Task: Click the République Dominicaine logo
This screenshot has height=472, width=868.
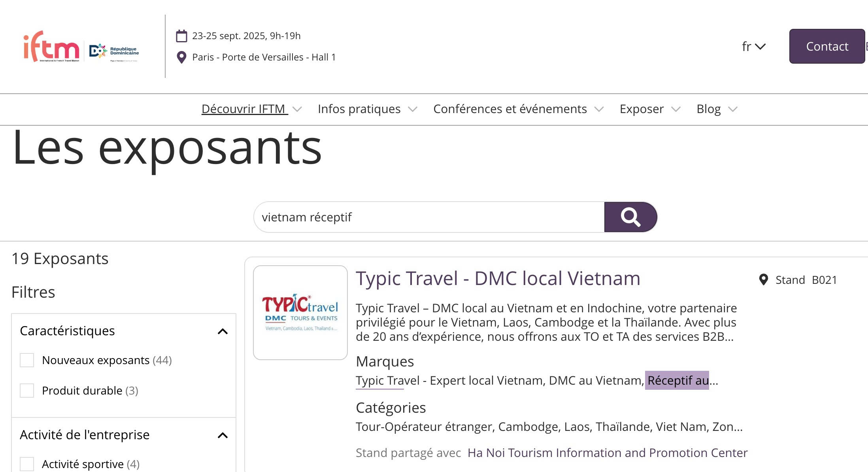Action: point(114,52)
